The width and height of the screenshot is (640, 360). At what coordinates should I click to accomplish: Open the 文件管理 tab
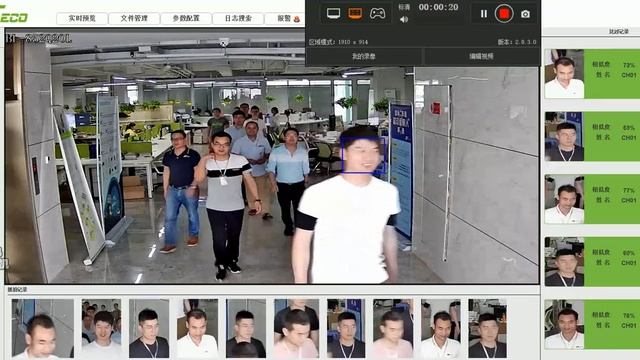(134, 18)
